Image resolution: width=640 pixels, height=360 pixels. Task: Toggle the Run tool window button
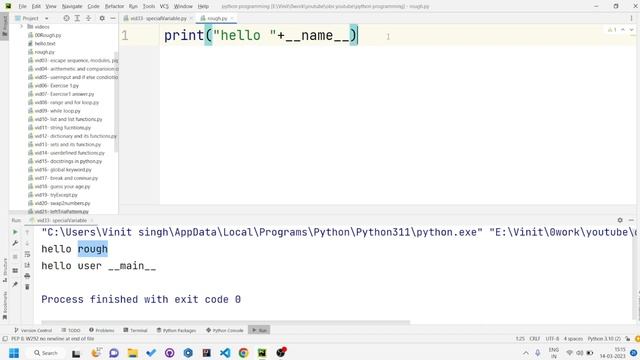pos(259,330)
